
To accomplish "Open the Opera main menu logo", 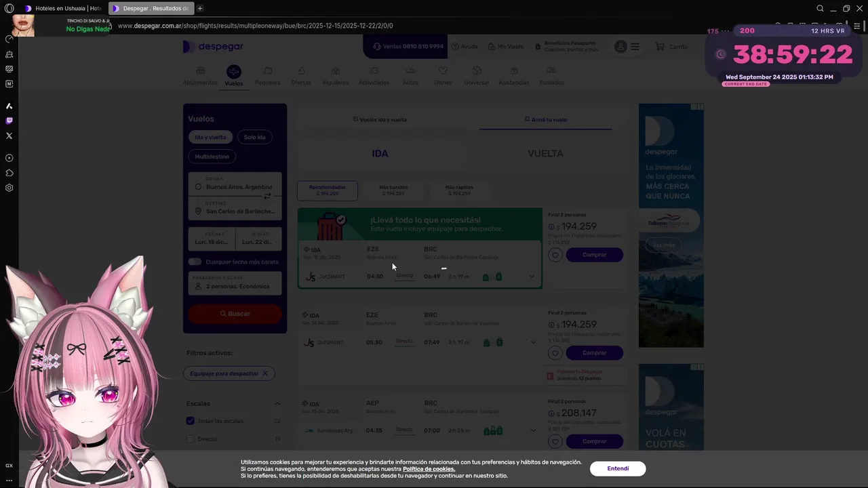I will pos(9,8).
